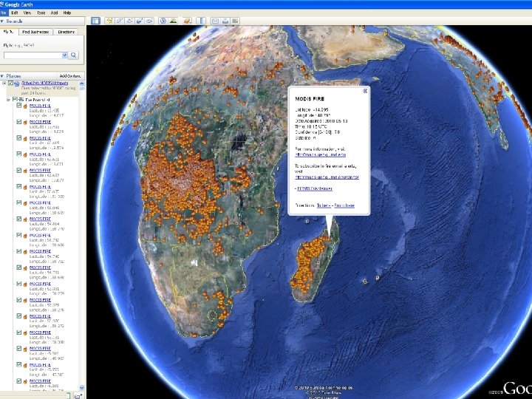Open the fire email alerts link in the balloon
This screenshot has height=399, width=532.
point(327,177)
